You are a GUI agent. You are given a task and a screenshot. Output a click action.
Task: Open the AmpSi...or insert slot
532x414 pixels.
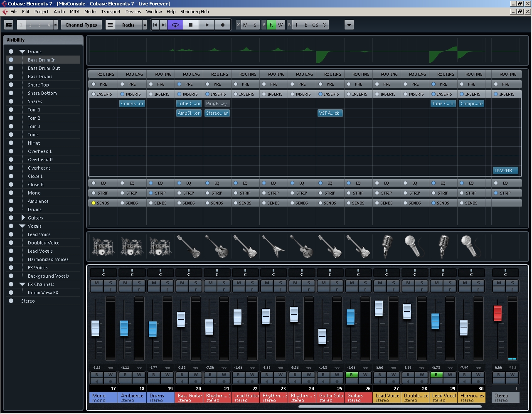click(189, 113)
